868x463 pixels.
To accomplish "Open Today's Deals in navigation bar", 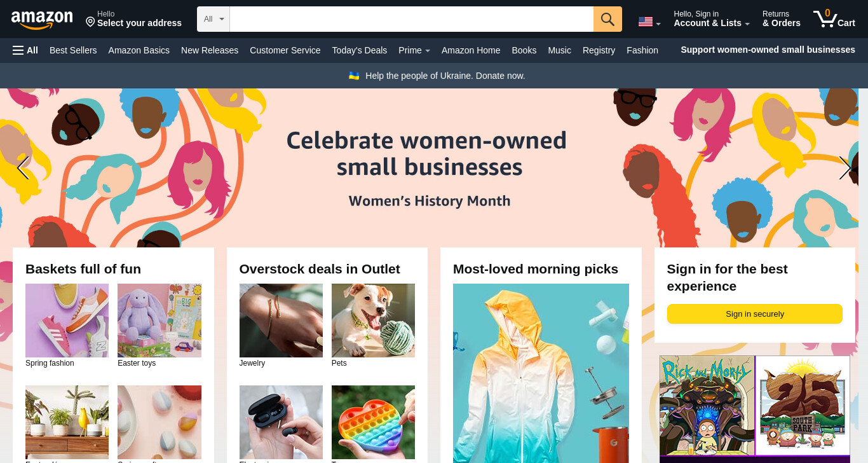I will pyautogui.click(x=359, y=50).
